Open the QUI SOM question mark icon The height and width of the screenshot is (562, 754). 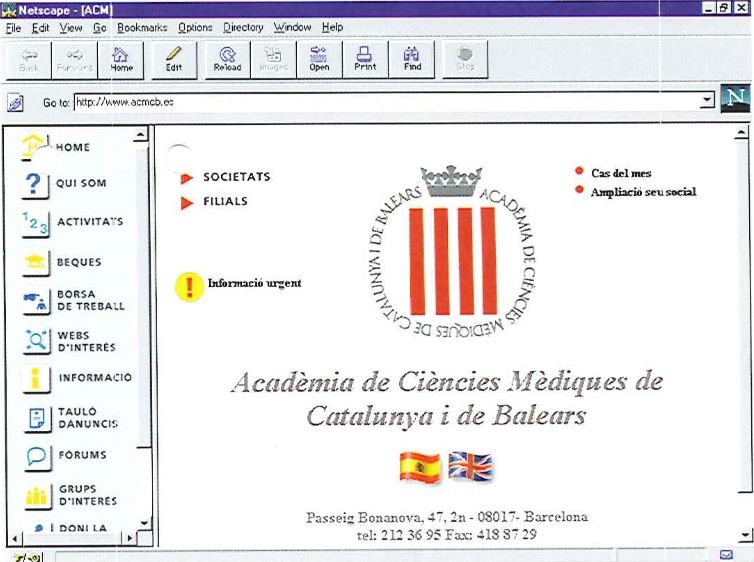35,184
